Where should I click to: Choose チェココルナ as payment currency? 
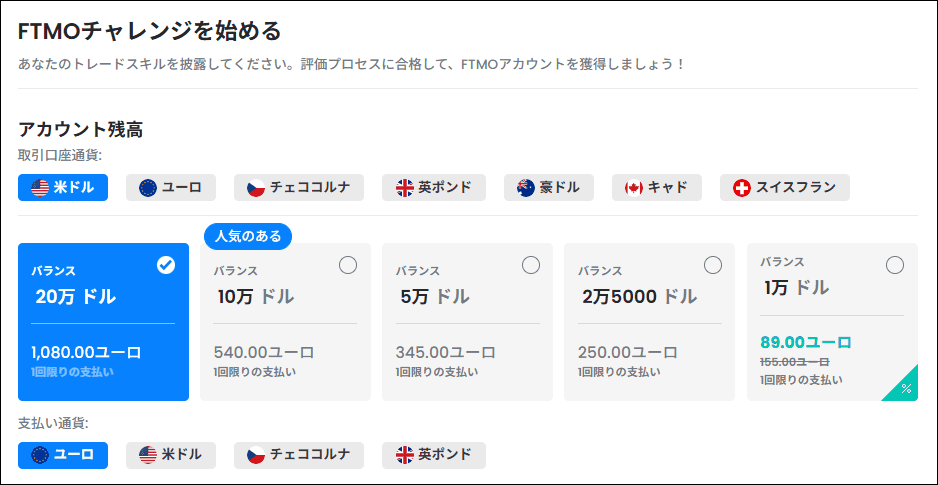[299, 455]
